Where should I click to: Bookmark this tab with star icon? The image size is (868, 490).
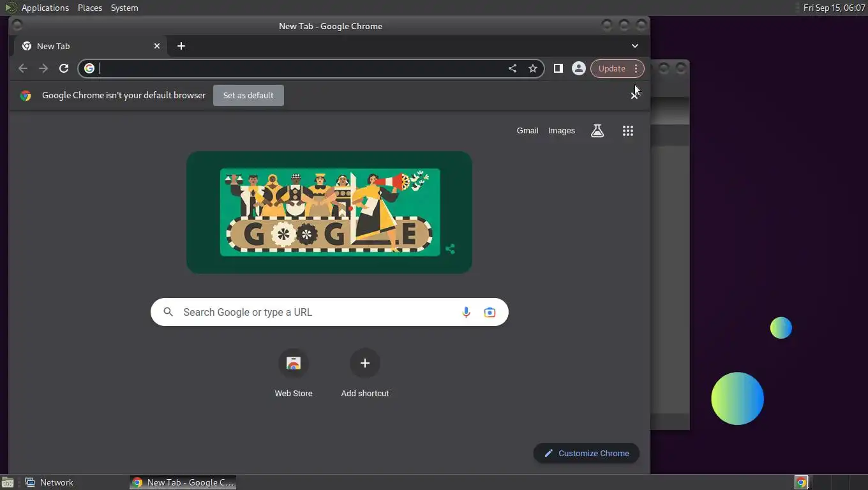point(533,68)
